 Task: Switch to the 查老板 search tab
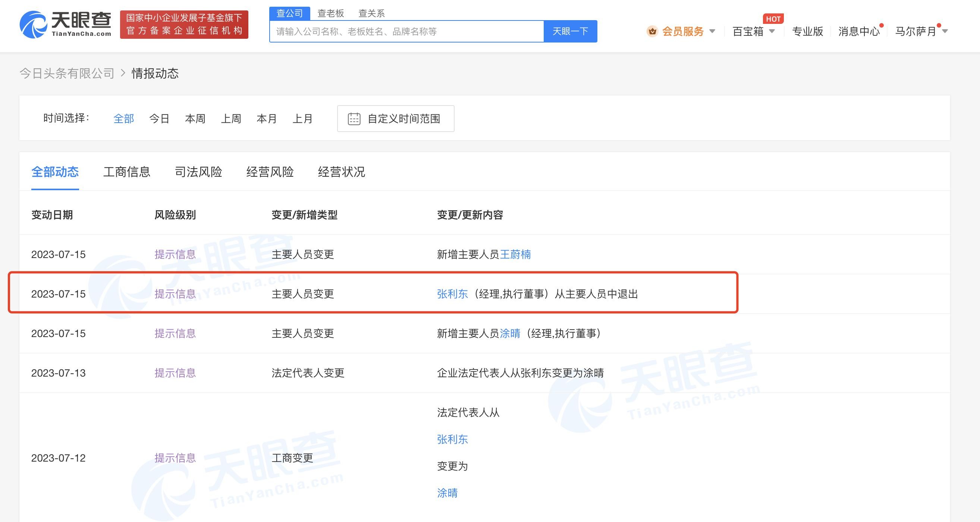pyautogui.click(x=330, y=13)
